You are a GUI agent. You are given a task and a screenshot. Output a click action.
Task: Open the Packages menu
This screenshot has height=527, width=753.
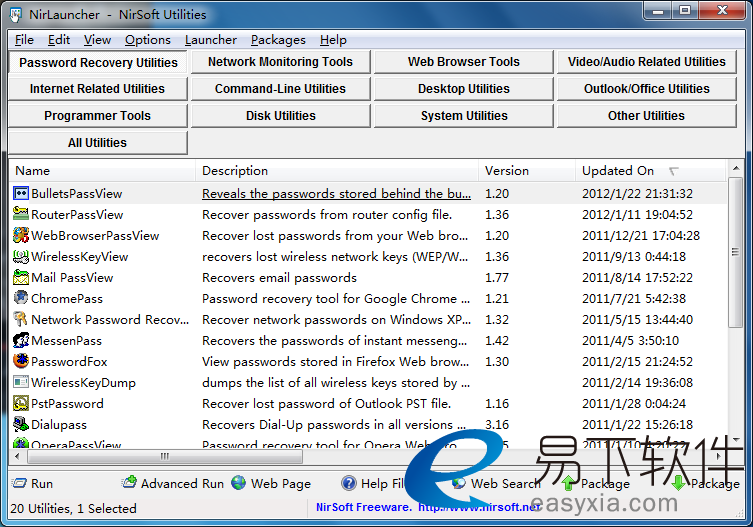coord(278,40)
